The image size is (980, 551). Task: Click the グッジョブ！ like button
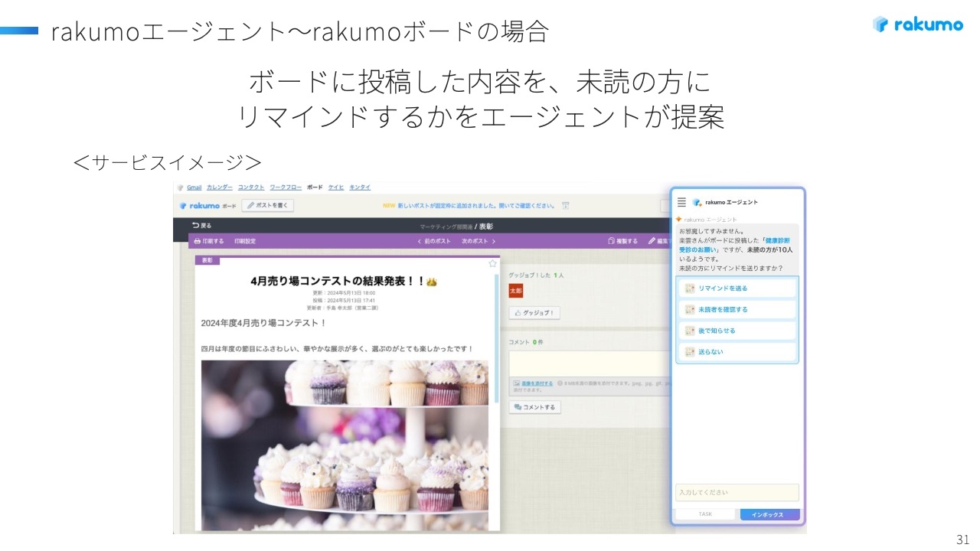(534, 313)
